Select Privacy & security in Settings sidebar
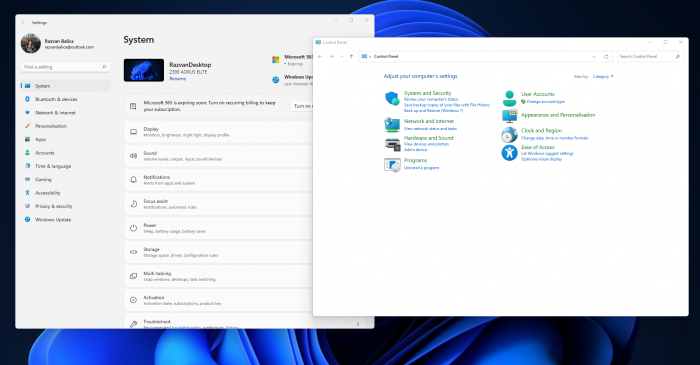The width and height of the screenshot is (700, 365). click(x=65, y=206)
